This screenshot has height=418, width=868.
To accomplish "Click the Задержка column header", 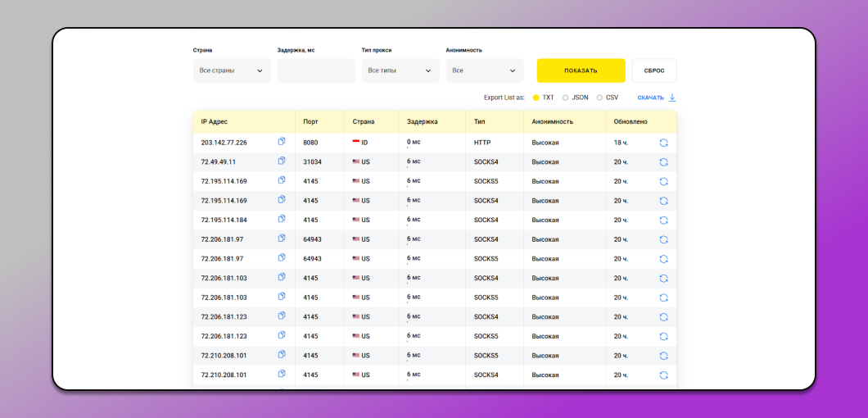I will pos(423,121).
